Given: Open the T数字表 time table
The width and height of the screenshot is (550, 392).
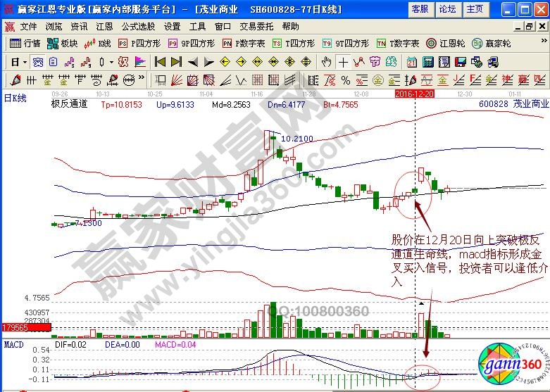Looking at the screenshot, I should coord(398,43).
